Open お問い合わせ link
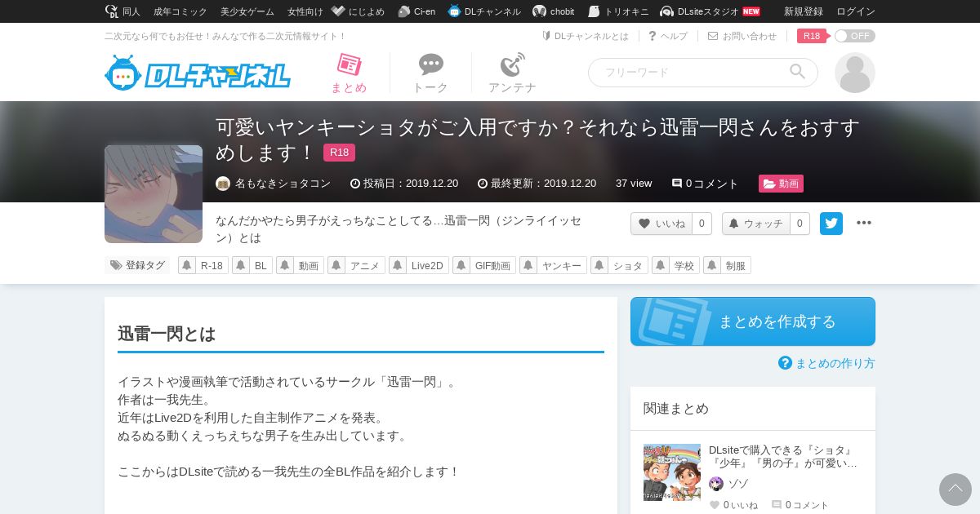The height and width of the screenshot is (514, 980). pos(742,36)
